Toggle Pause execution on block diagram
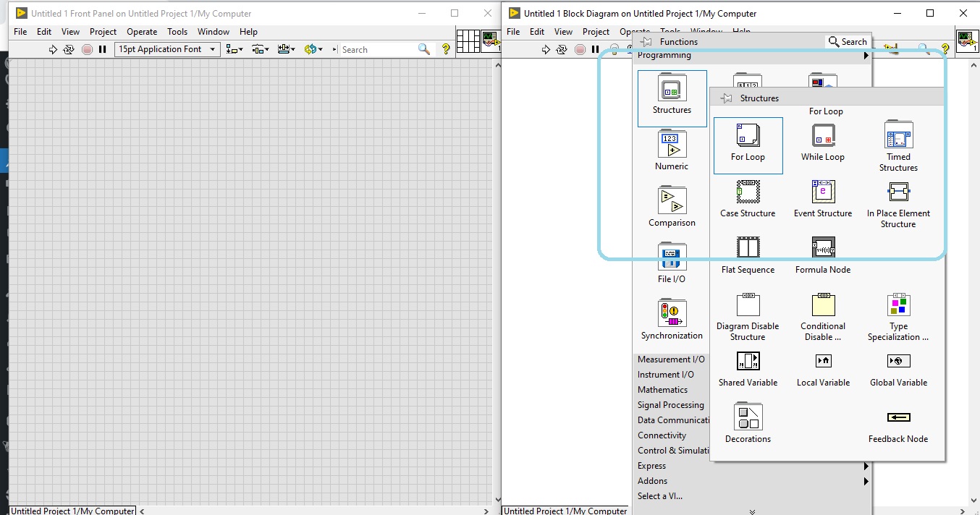980x515 pixels. tap(594, 49)
